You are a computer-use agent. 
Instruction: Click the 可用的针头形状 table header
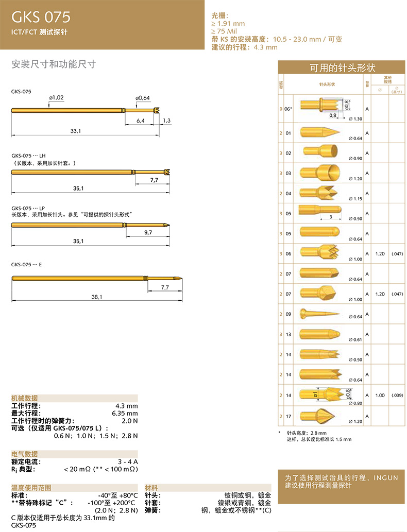coord(342,68)
